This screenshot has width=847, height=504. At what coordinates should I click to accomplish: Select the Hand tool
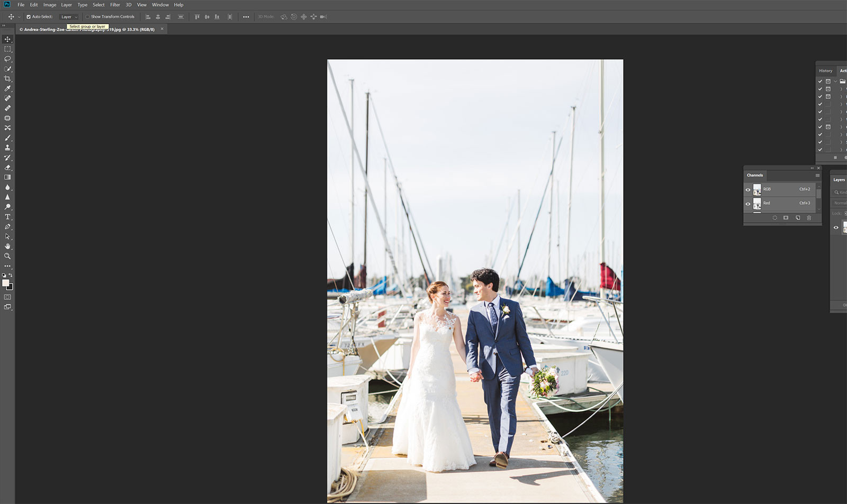7,246
